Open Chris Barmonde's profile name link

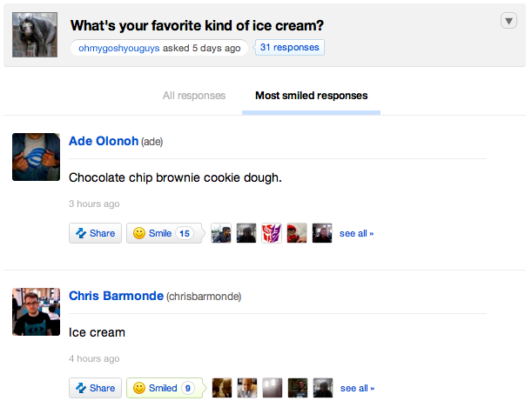(x=116, y=296)
